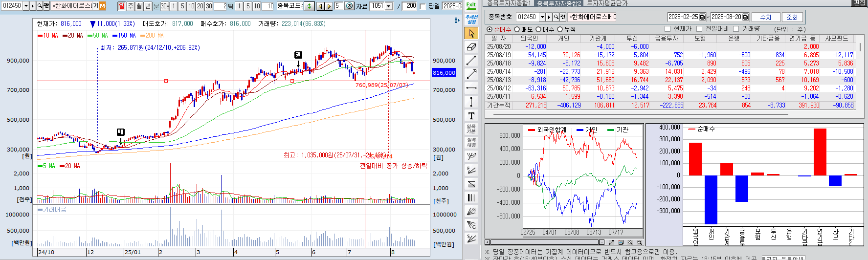Select the 년 yearly period button
Viewport: 868px width, 260px height.
coord(148,6)
